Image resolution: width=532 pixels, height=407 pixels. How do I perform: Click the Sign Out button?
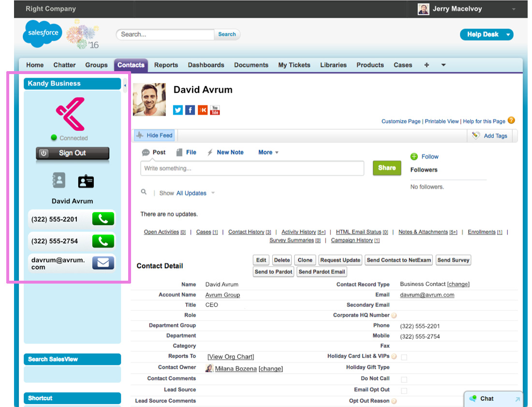tap(73, 153)
